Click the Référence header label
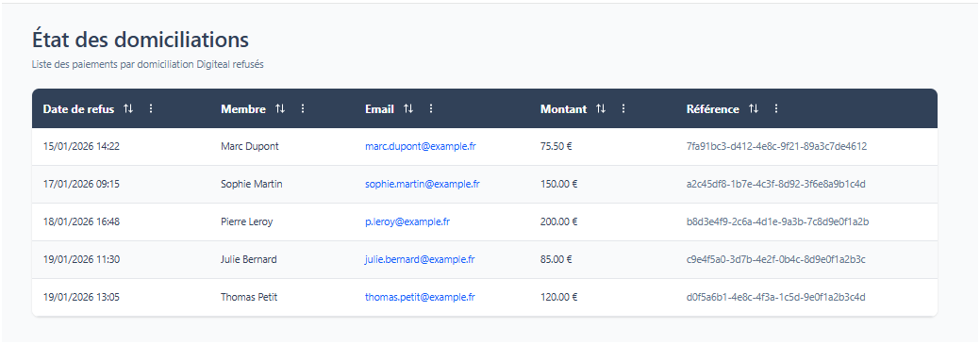 [x=712, y=109]
